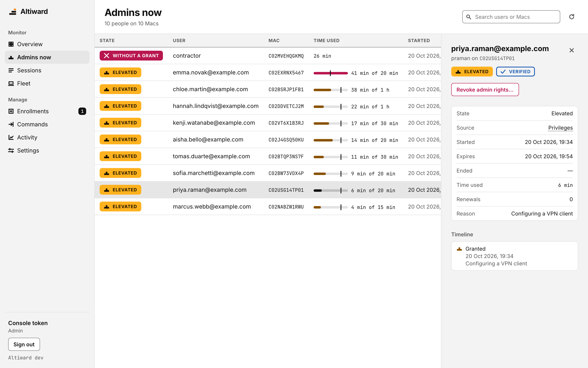The image size is (588, 368).
Task: Open Overview from its grid icon
Action: click(x=11, y=44)
